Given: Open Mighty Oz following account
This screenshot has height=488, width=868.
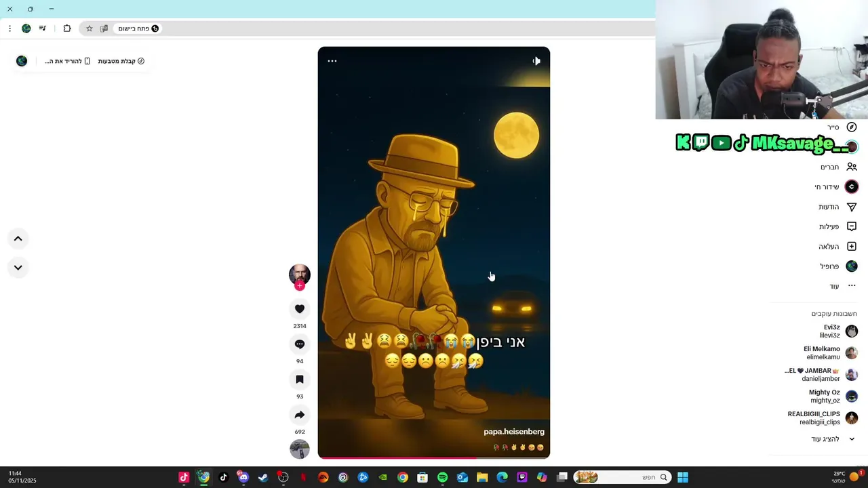Looking at the screenshot, I should pyautogui.click(x=833, y=396).
